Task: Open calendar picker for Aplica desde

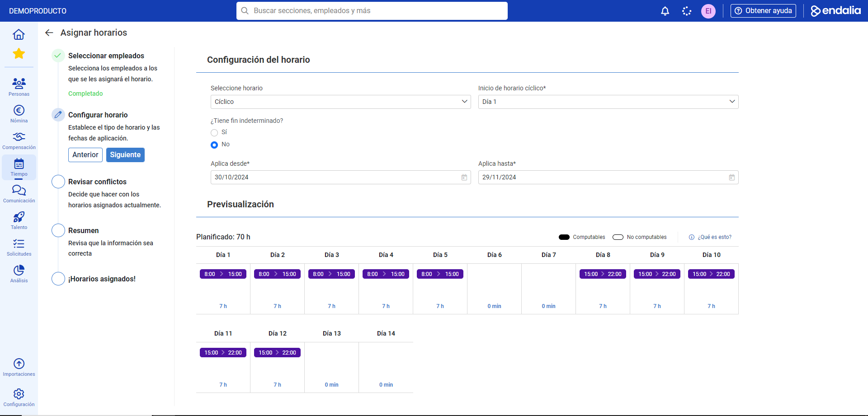Action: pos(464,178)
